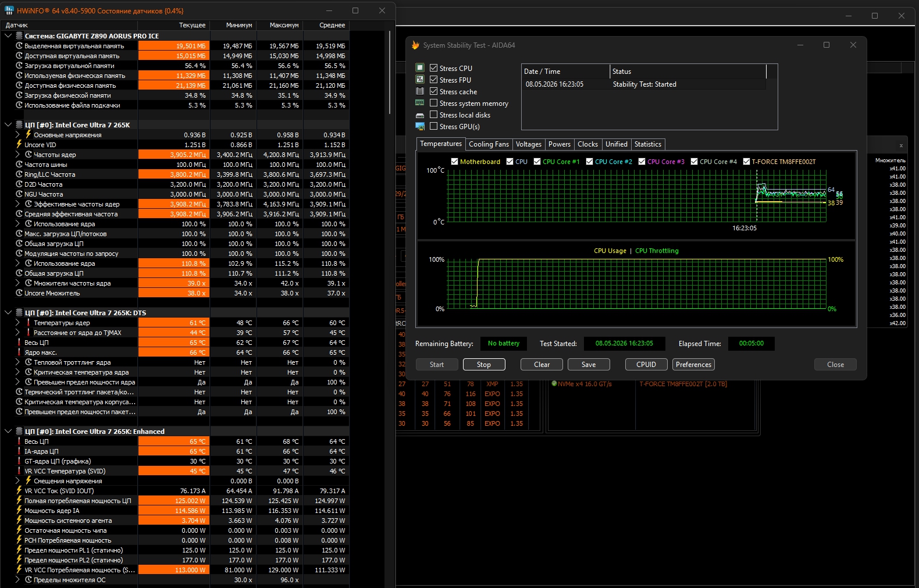919x588 pixels.
Task: Click the thermometer icon beside VR VCC Температура (SVID)
Action: click(x=19, y=471)
